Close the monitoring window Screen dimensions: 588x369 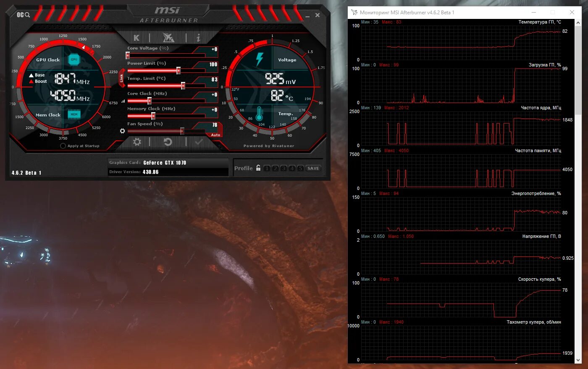(572, 12)
